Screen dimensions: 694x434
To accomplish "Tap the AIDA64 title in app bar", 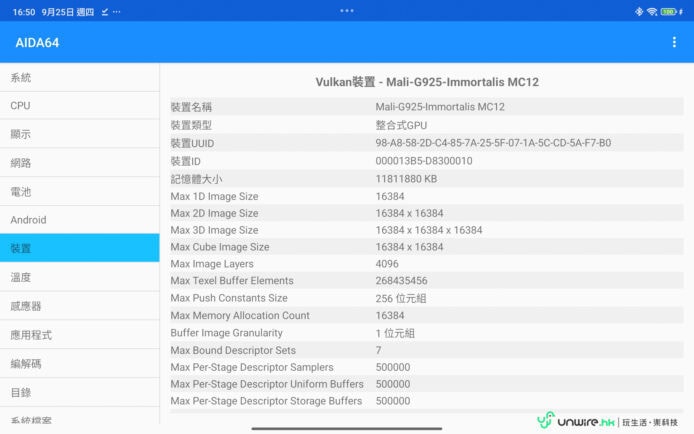I will click(39, 42).
